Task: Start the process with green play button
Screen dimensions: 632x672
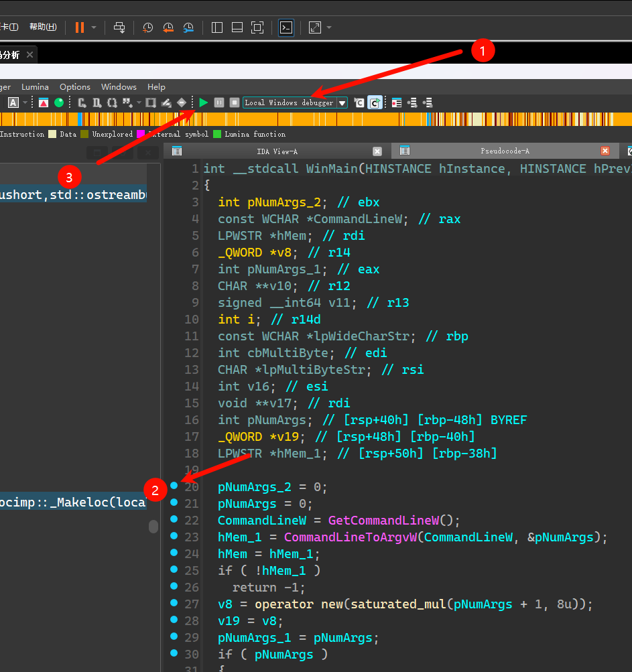Action: 204,103
